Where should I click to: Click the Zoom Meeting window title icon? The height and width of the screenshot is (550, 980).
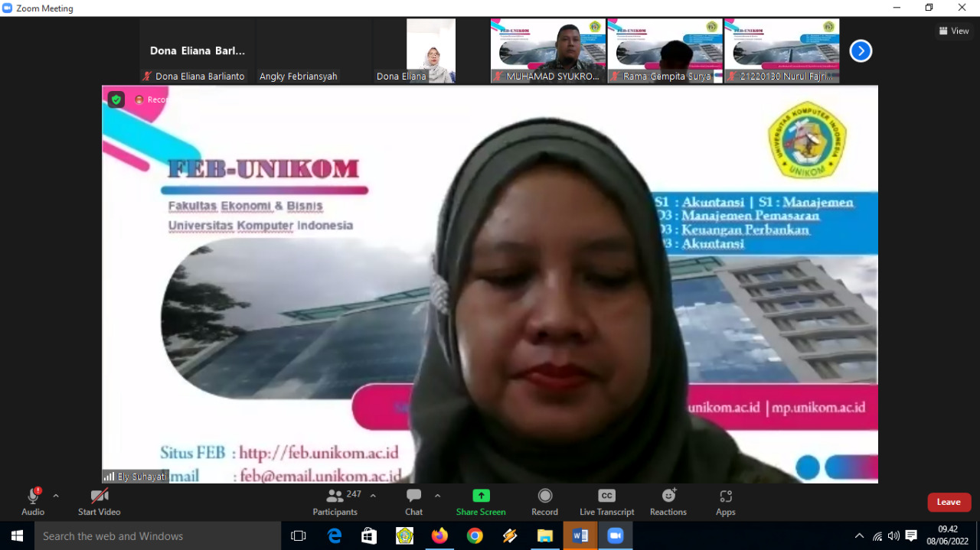(8, 8)
